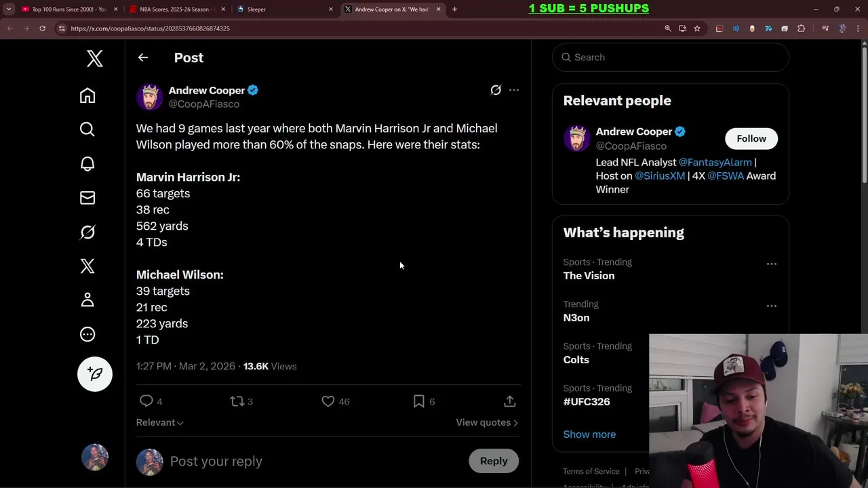This screenshot has height=488, width=868.
Task: Open Messages envelope icon
Action: tap(87, 198)
